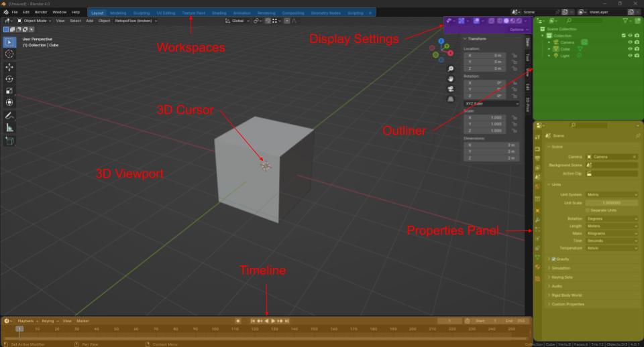Click the Options button in viewport header
This screenshot has height=347, width=644.
(x=517, y=30)
